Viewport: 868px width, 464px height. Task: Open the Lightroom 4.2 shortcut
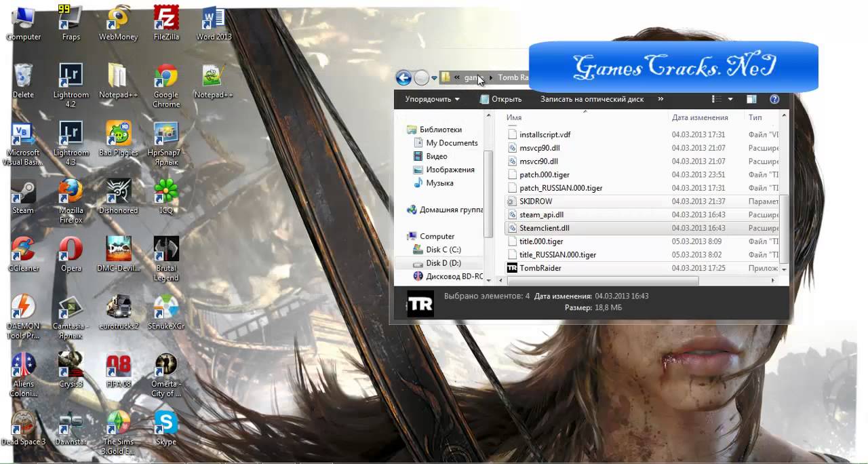point(71,85)
